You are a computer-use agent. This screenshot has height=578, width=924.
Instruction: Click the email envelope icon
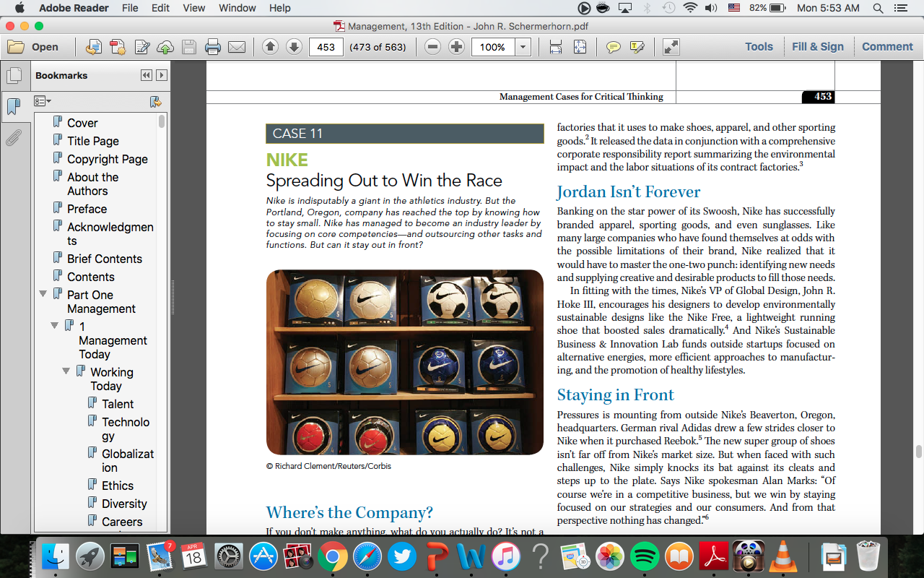[x=237, y=47]
